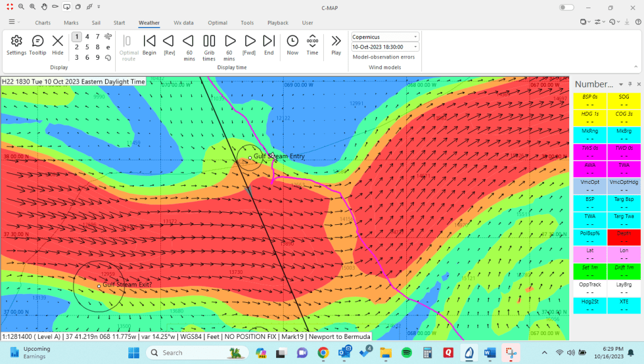
Task: Select the zoom in magnifier tool
Action: coord(21,7)
